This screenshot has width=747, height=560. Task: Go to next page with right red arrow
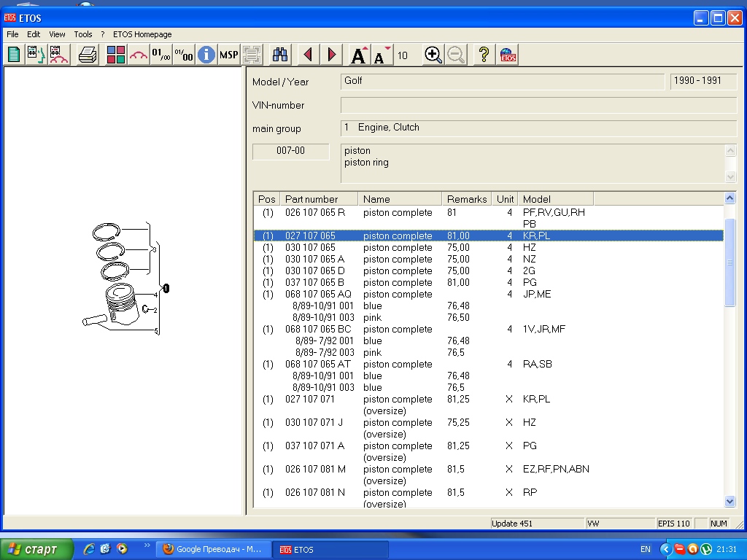(x=332, y=55)
